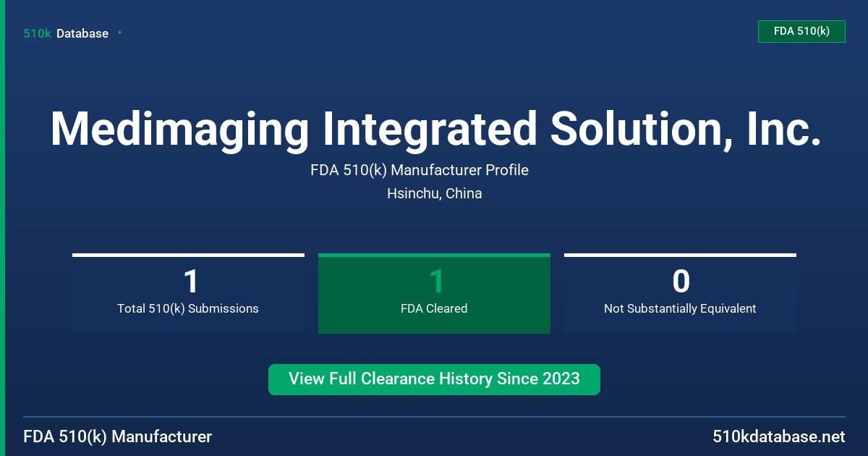This screenshot has height=456, width=868.
Task: Click the FDA 510(k) Manufacturer Profile subtitle
Action: [420, 170]
